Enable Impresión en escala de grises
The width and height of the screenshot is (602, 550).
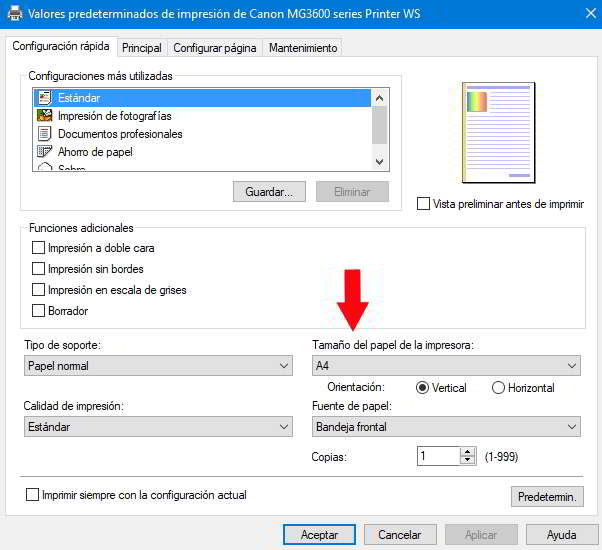click(x=38, y=289)
